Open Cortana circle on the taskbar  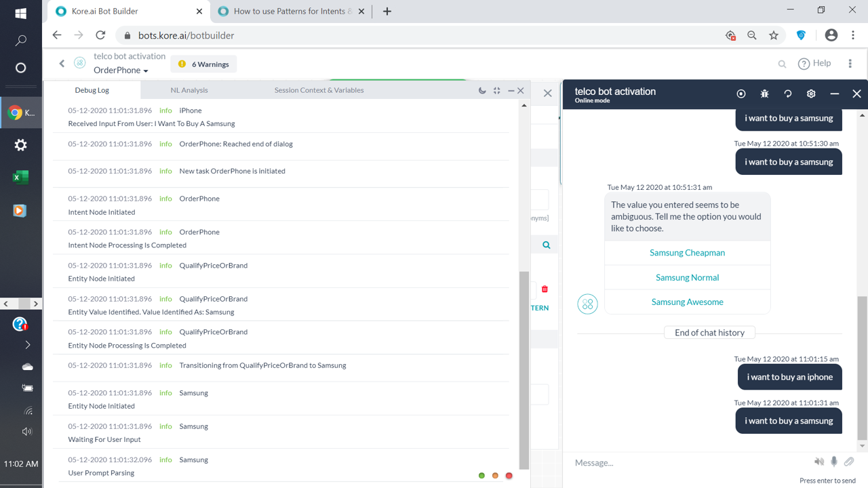click(20, 68)
